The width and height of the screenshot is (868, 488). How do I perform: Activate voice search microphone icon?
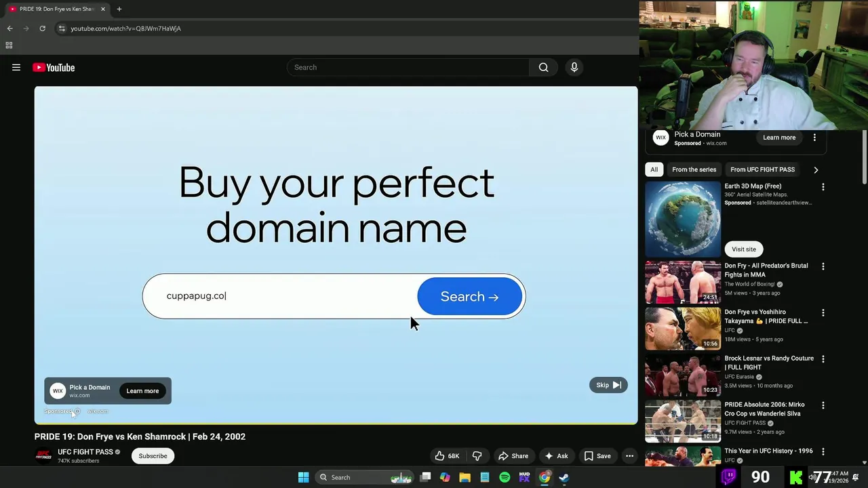[574, 67]
